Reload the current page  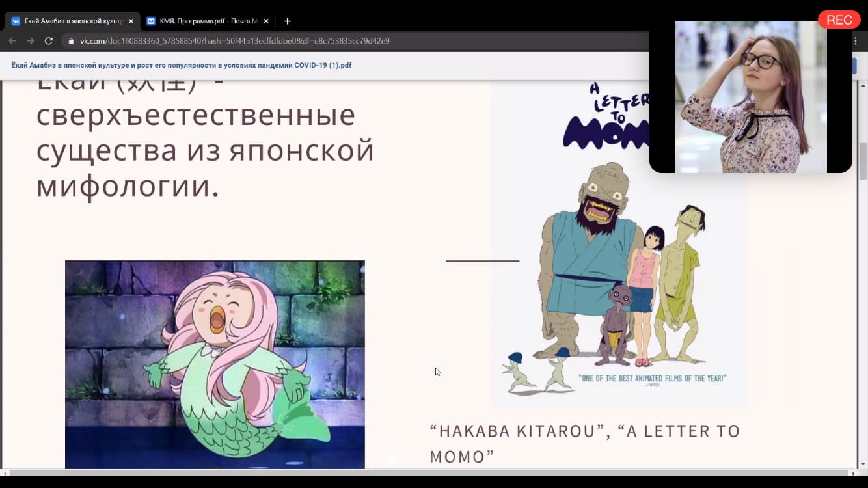point(48,41)
